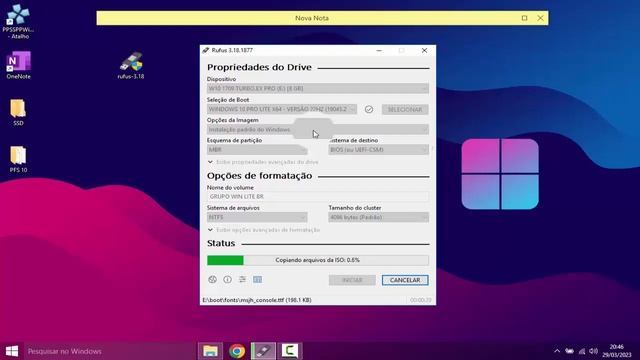Click the taskbar clock showing 20:46
Image resolution: width=640 pixels, height=360 pixels.
(x=616, y=351)
